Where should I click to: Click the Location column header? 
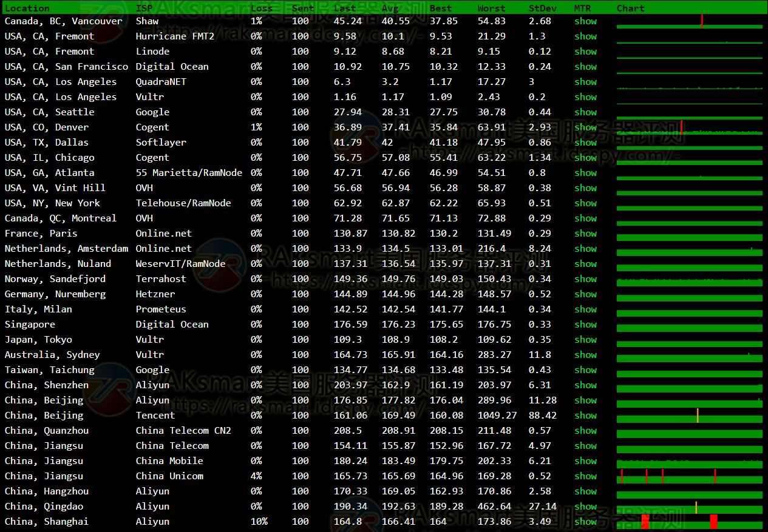[27, 8]
